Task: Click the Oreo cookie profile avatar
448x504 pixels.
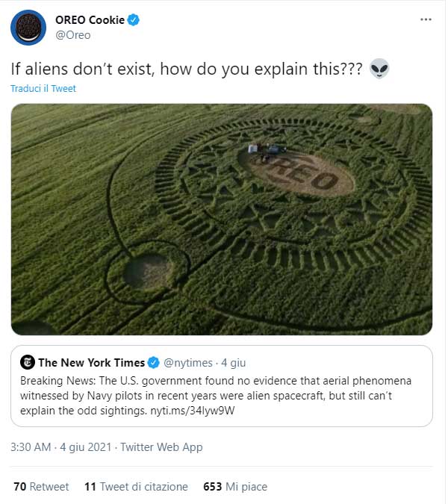Action: [28, 28]
